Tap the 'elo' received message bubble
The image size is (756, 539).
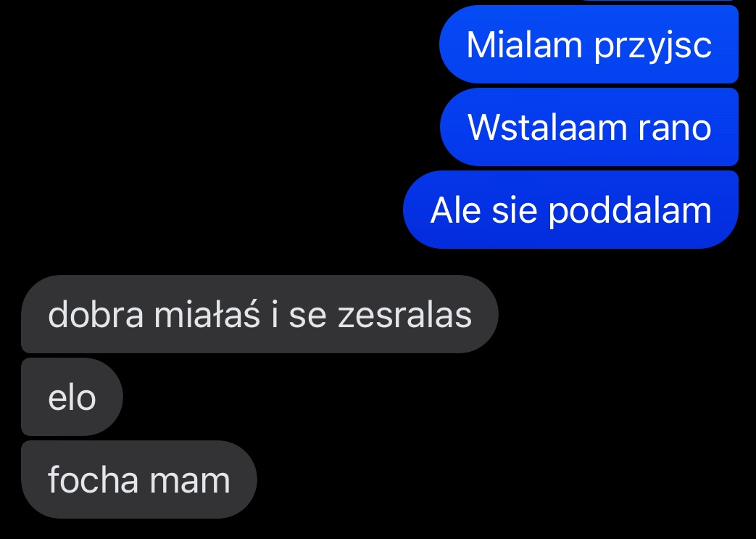(72, 397)
